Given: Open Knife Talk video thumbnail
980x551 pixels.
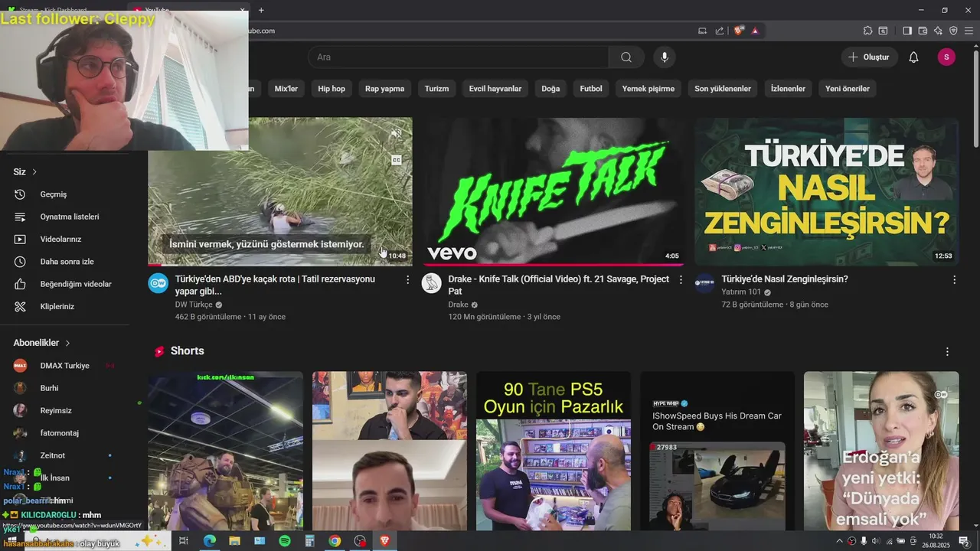Looking at the screenshot, I should click(x=553, y=191).
